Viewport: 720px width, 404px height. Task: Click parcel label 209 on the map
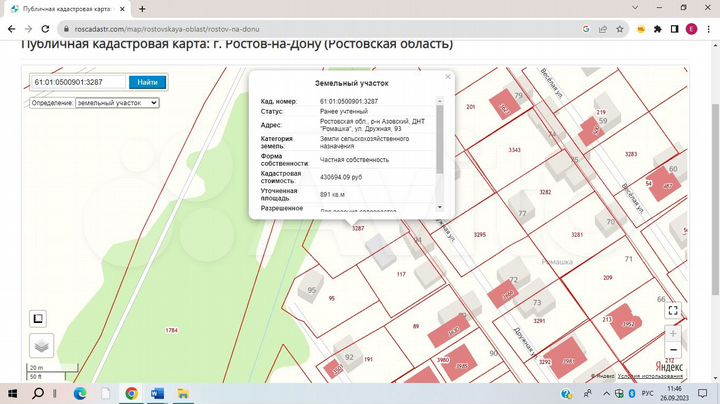coord(608,277)
